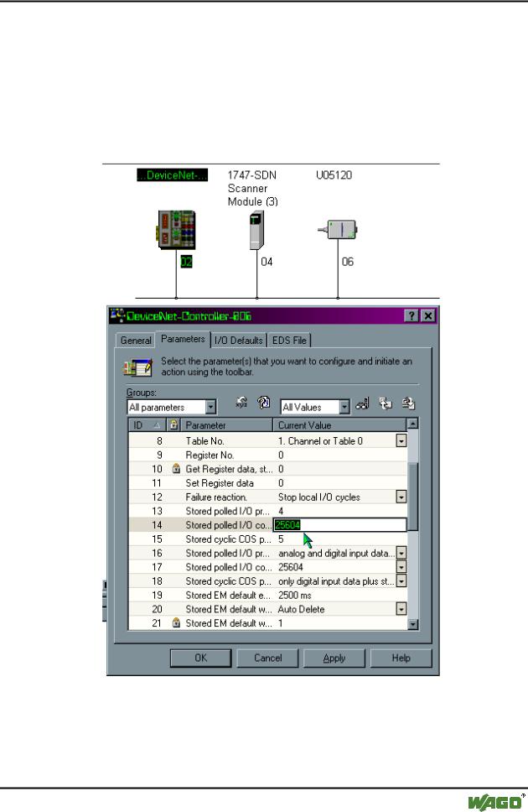528x812 pixels.
Task: Click the 'Stop local I/O cycles' value
Action: tap(318, 497)
